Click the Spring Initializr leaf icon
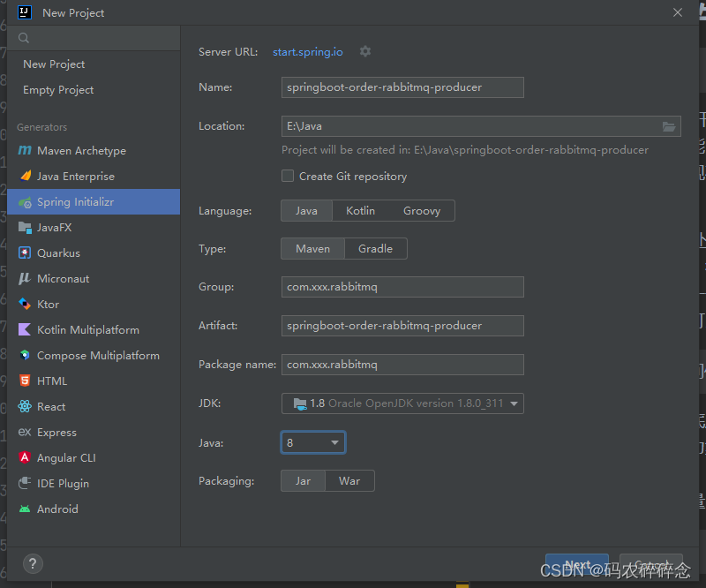Viewport: 706px width, 588px height. 26,202
